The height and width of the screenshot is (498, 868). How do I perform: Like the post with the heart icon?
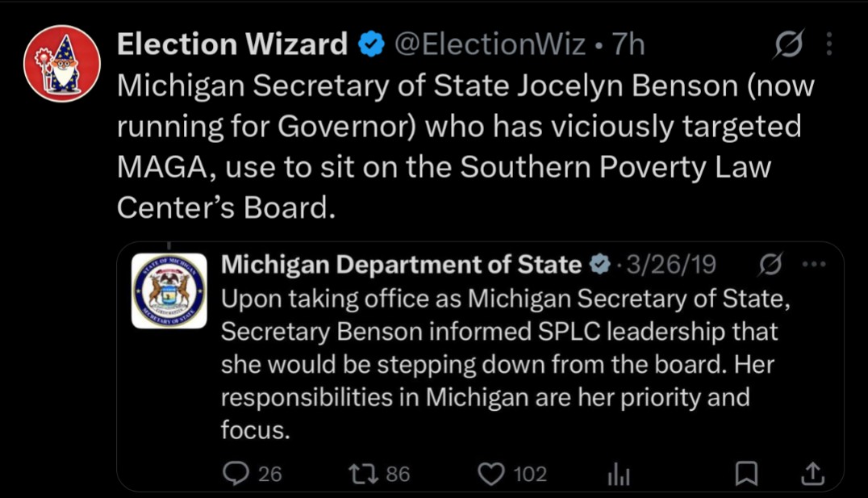click(491, 474)
